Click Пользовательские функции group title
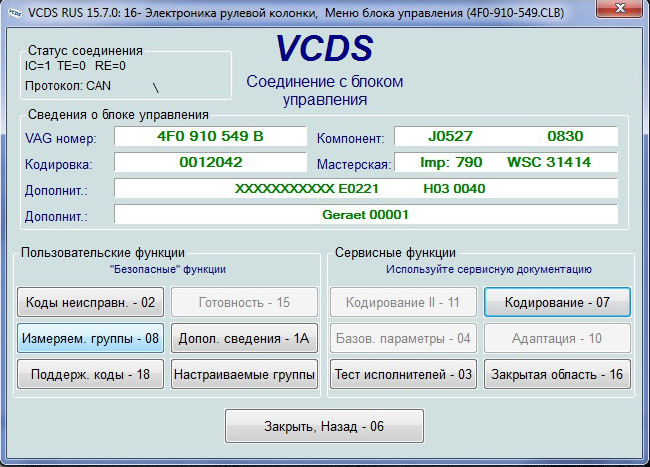The image size is (650, 467). [103, 252]
